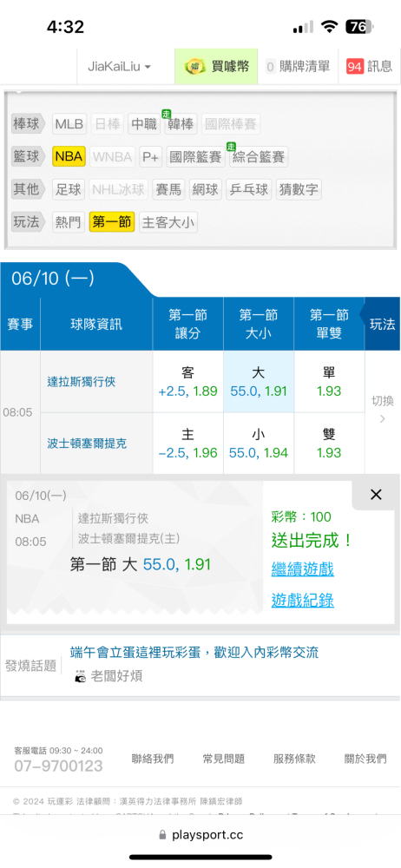The height and width of the screenshot is (868, 401).
Task: Select the 日棒 league filter
Action: tap(107, 124)
